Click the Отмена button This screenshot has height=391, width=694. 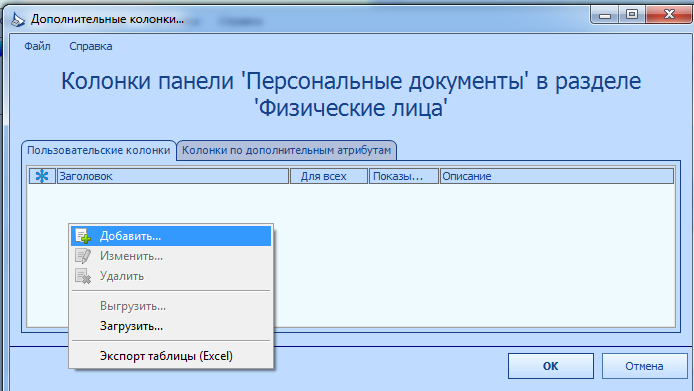click(x=644, y=366)
